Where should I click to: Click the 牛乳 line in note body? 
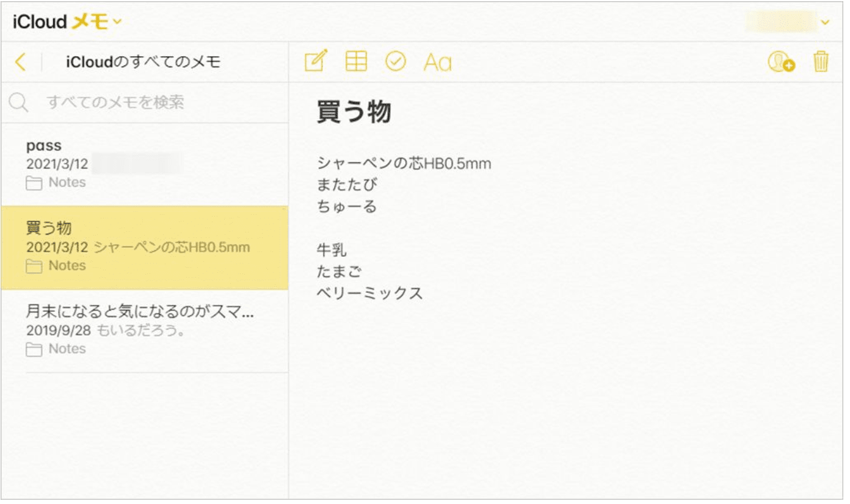[332, 250]
